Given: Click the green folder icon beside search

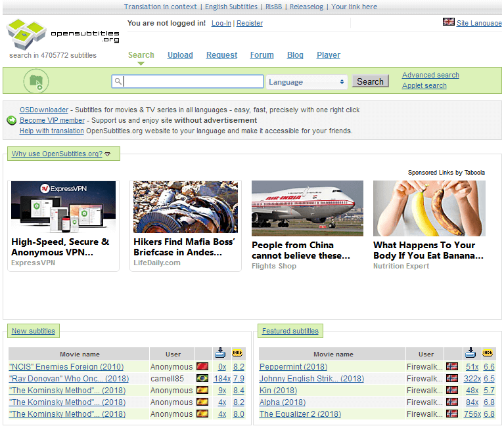Looking at the screenshot, I should (36, 81).
